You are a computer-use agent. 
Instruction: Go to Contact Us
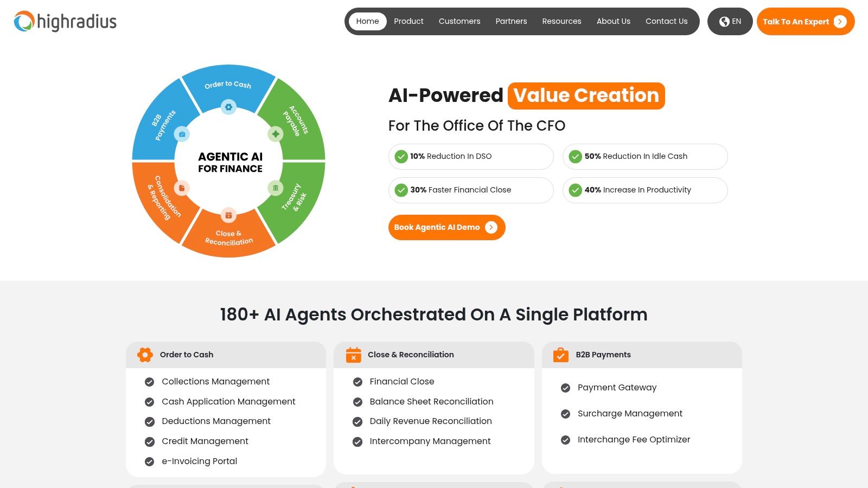[666, 21]
